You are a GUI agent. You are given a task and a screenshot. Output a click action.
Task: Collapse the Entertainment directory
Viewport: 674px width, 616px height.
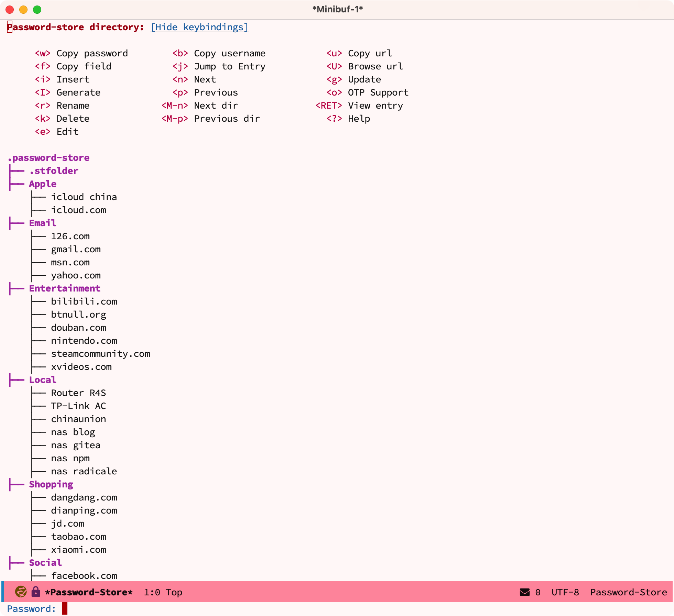tap(65, 288)
